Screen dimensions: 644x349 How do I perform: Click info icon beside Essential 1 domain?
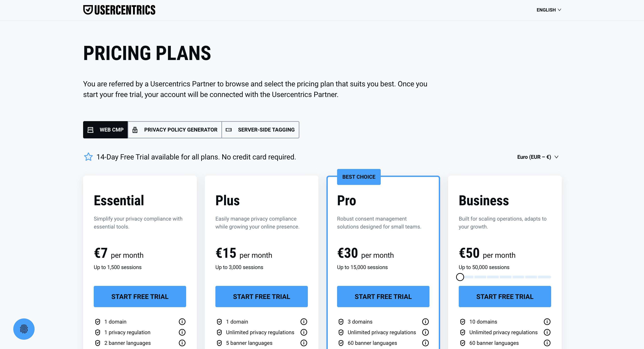[182, 322]
